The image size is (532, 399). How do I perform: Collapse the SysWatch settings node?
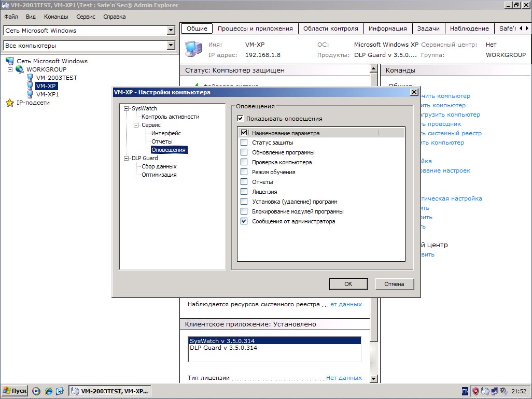[x=126, y=108]
